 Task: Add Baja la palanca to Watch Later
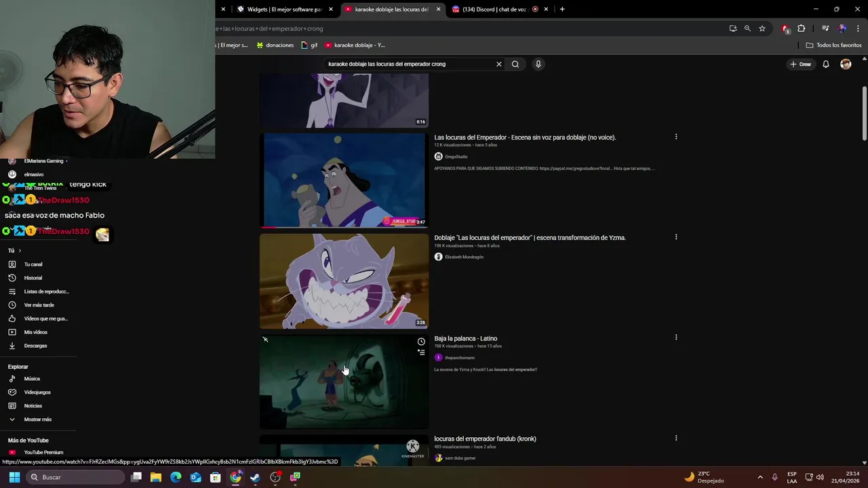[x=421, y=342]
